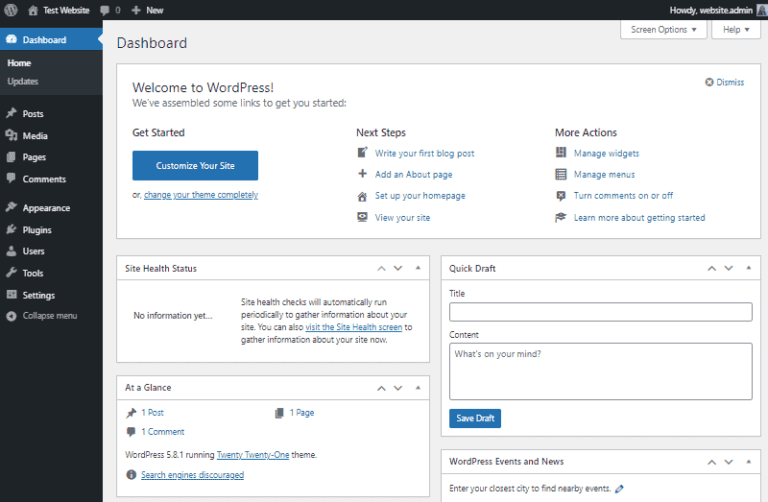Click the monitor icon beside View your site
This screenshot has width=768, height=502.
(x=362, y=217)
